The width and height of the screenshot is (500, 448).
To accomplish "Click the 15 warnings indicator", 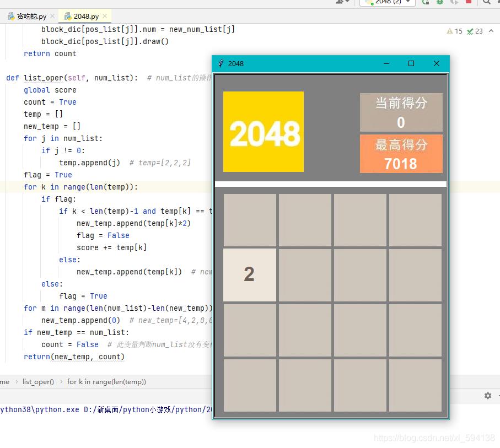I will [456, 31].
